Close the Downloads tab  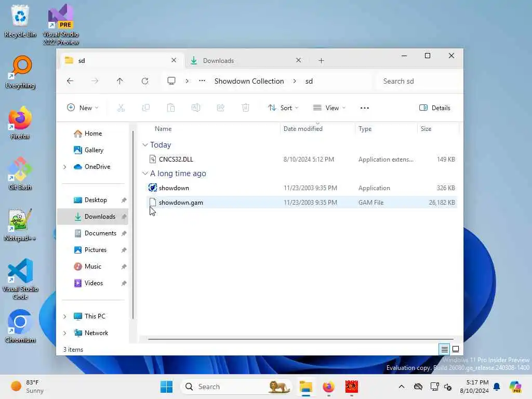[298, 60]
